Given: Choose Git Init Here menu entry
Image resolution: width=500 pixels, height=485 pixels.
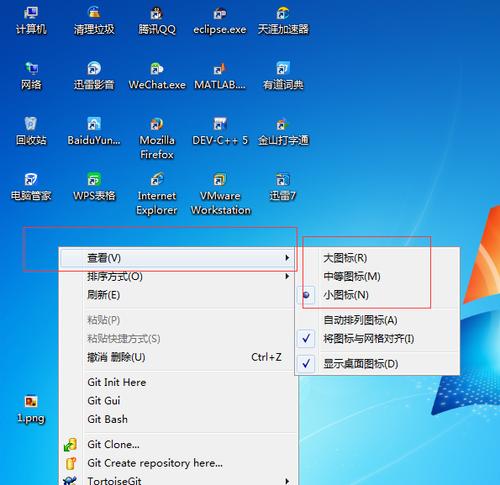Looking at the screenshot, I should coord(117,382).
